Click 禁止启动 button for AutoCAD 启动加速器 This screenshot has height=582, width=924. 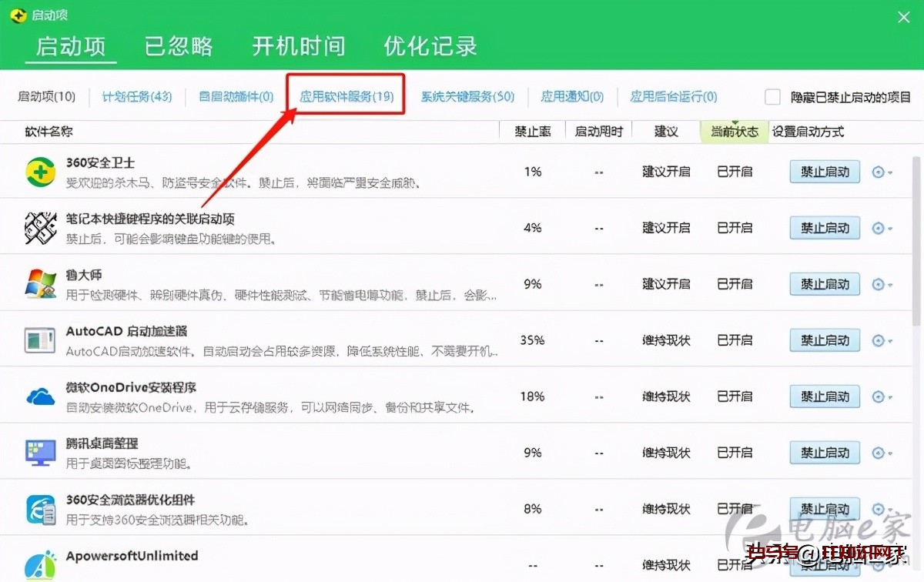click(824, 339)
